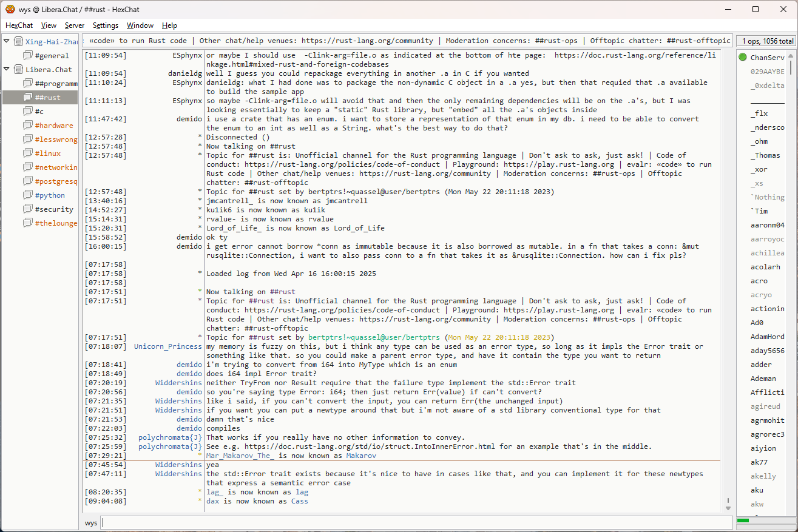Collapse the Xing-Hai-Zhai server tree
This screenshot has width=798, height=532.
tap(7, 42)
